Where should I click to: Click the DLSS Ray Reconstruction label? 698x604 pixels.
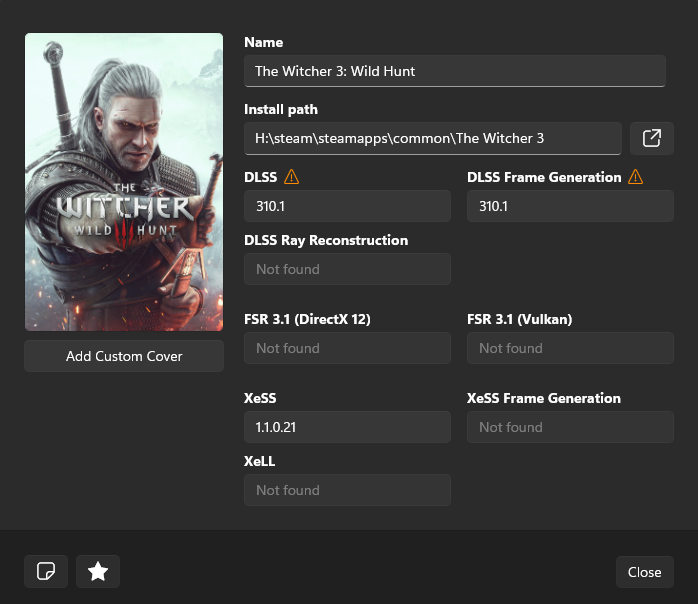[x=326, y=240]
